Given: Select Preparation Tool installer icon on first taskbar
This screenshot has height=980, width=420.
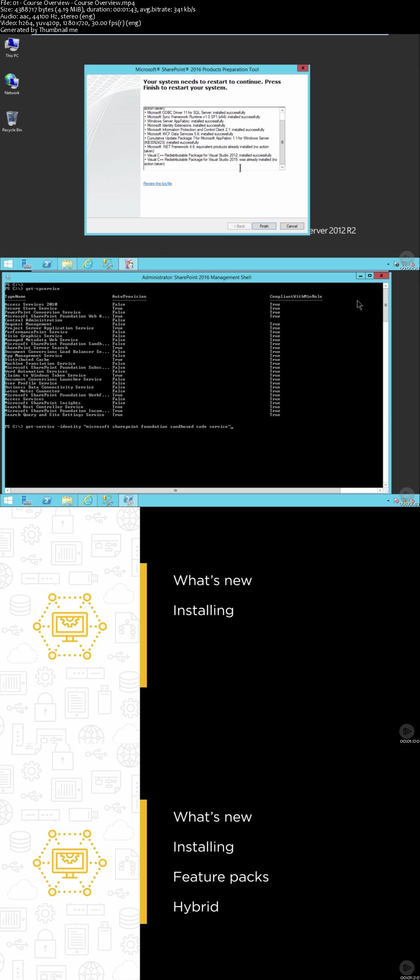Looking at the screenshot, I should [128, 264].
